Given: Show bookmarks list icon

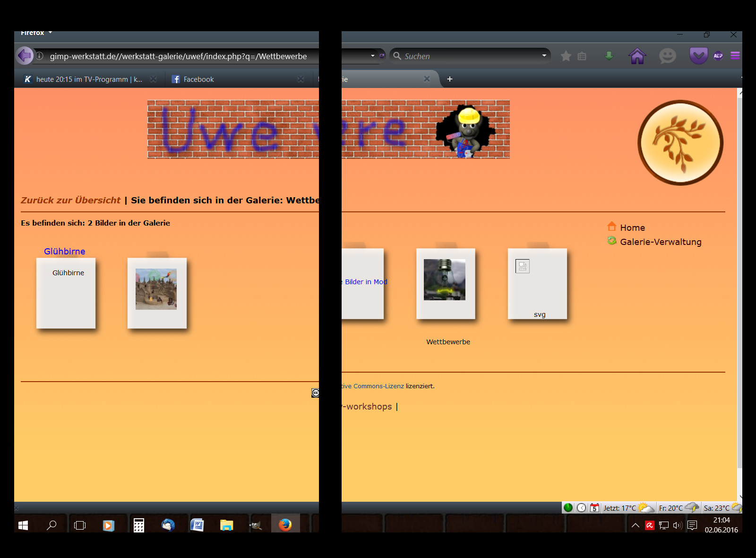Looking at the screenshot, I should pyautogui.click(x=582, y=56).
